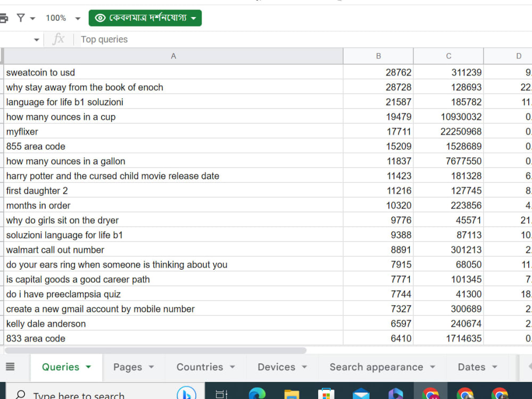Select cell 'why do girls sit on the dryer'
The width and height of the screenshot is (532, 399).
point(173,220)
